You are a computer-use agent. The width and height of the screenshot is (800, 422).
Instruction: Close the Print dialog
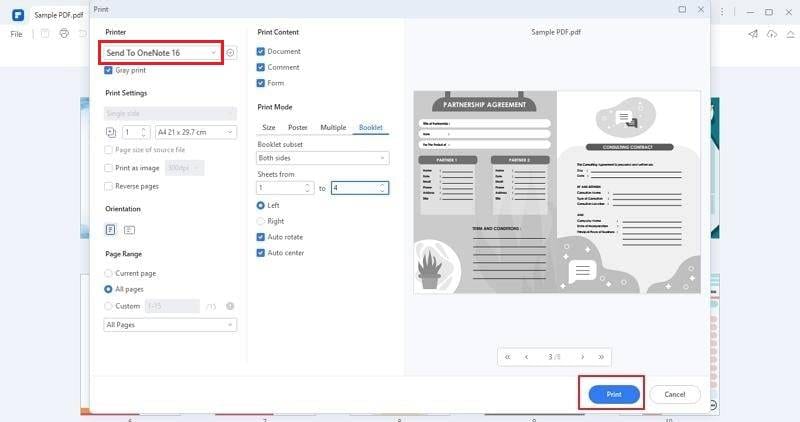(701, 9)
